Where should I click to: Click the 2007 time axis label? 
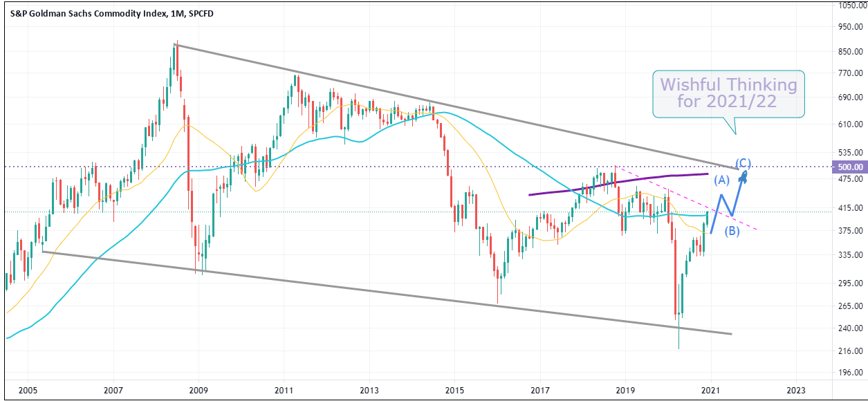tap(113, 391)
